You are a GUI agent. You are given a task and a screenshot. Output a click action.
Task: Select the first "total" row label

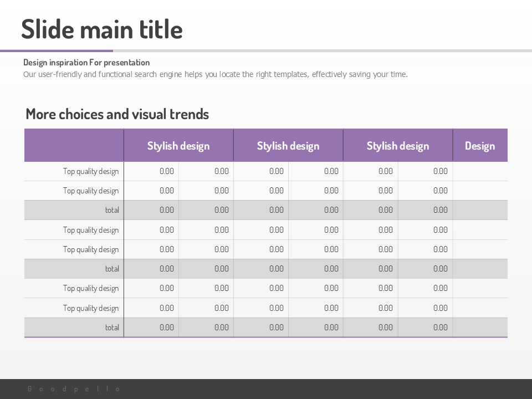click(x=112, y=210)
